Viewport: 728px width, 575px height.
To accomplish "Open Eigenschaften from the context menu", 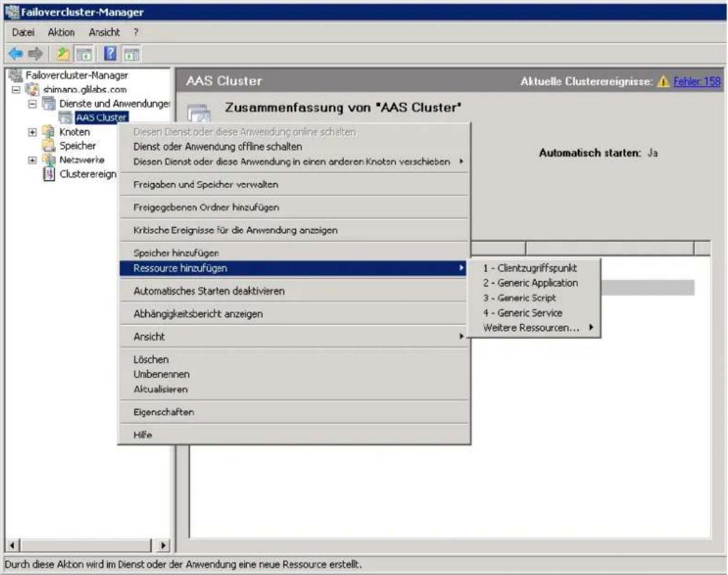I will coord(294,412).
